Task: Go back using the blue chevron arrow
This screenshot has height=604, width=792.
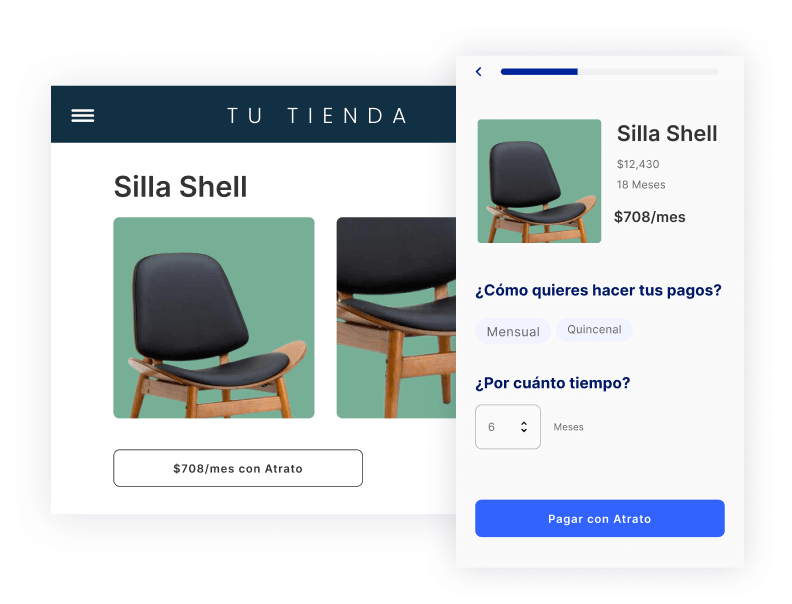Action: (x=479, y=72)
